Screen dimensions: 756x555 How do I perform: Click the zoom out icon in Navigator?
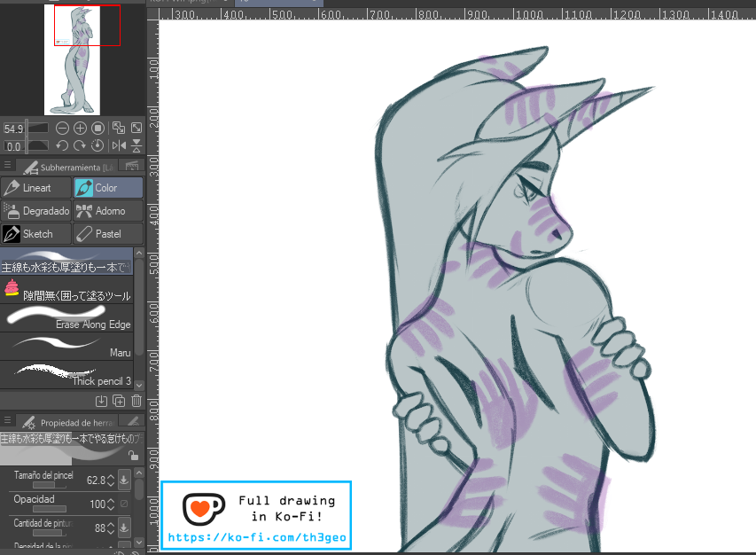pyautogui.click(x=63, y=129)
